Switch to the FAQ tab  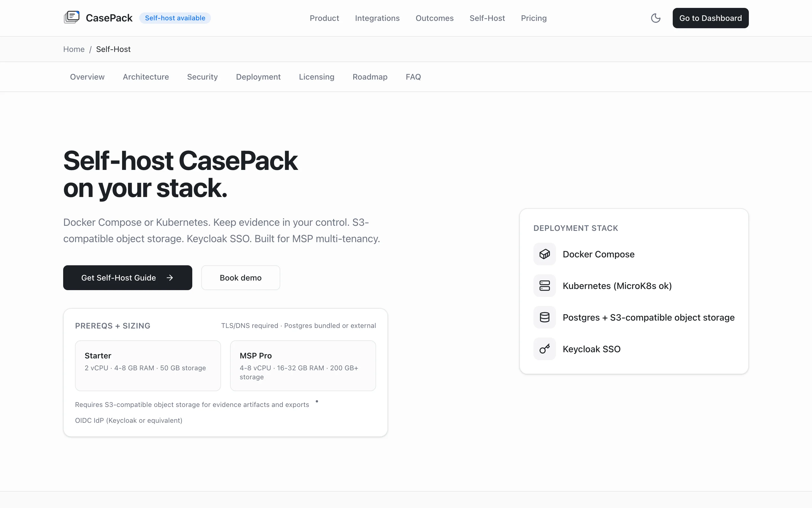[x=413, y=76]
